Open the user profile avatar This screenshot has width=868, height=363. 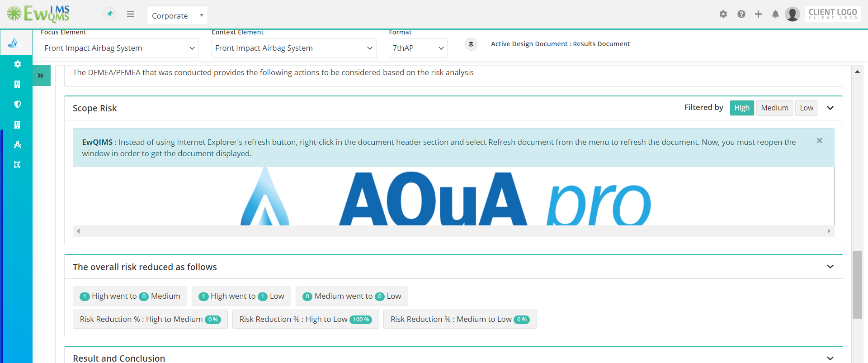tap(792, 14)
